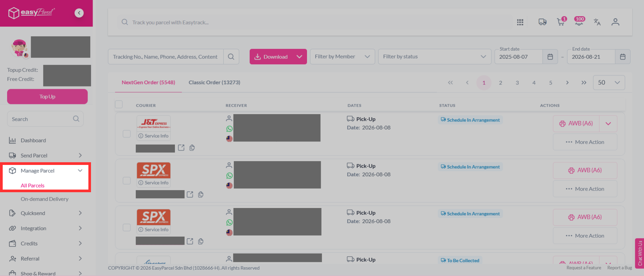Click Report a Bug link
Viewport: 644px width, 276px height.
click(x=619, y=268)
